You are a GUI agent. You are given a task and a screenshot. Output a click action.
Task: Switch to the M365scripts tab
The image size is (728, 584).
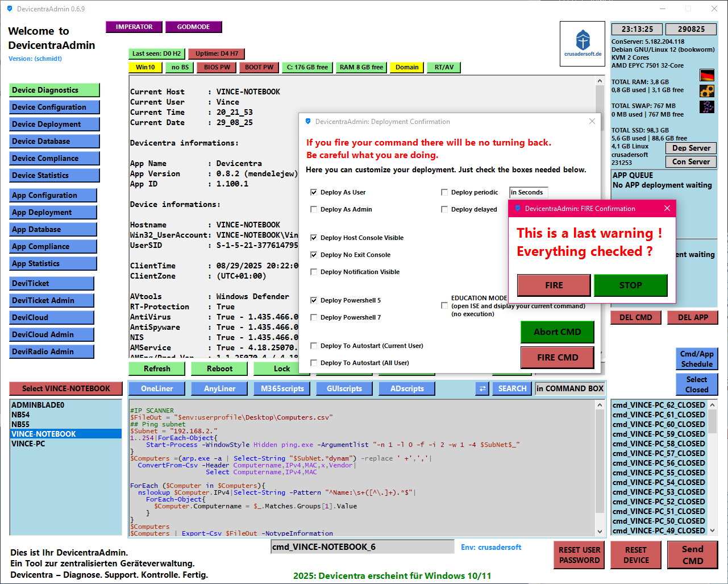[x=282, y=388]
